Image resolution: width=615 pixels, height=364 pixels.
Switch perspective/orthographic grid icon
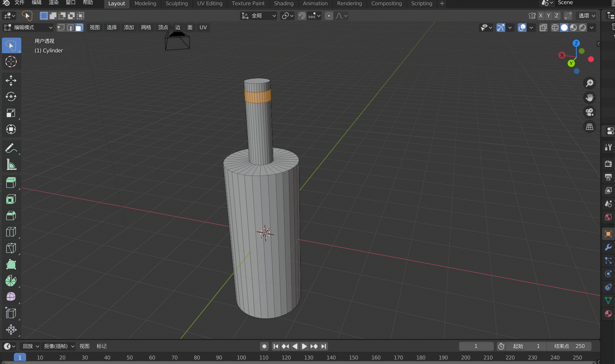click(590, 127)
